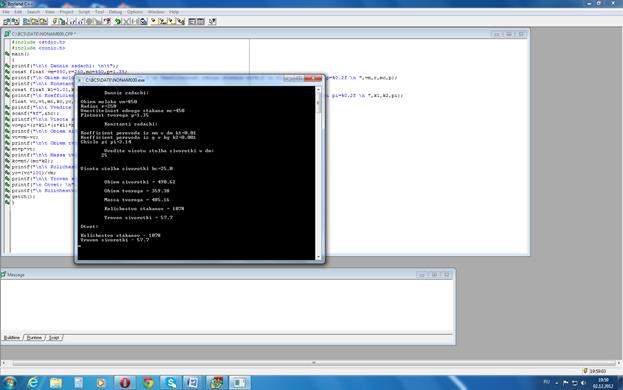The width and height of the screenshot is (623, 390).
Task: Click console scrollbar down arrow
Action: [x=318, y=257]
